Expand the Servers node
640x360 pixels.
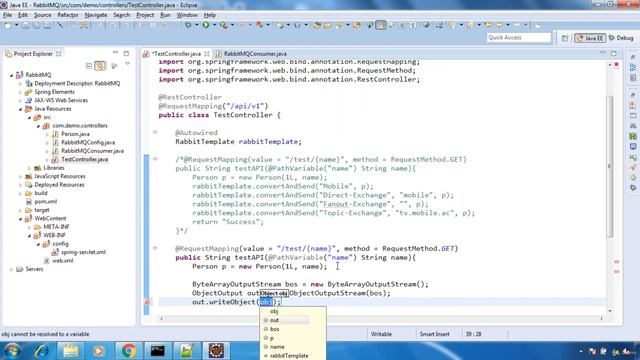click(11, 269)
